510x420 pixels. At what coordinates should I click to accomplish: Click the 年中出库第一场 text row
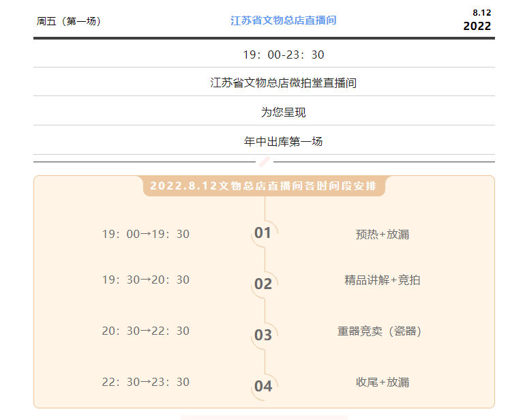tap(283, 142)
